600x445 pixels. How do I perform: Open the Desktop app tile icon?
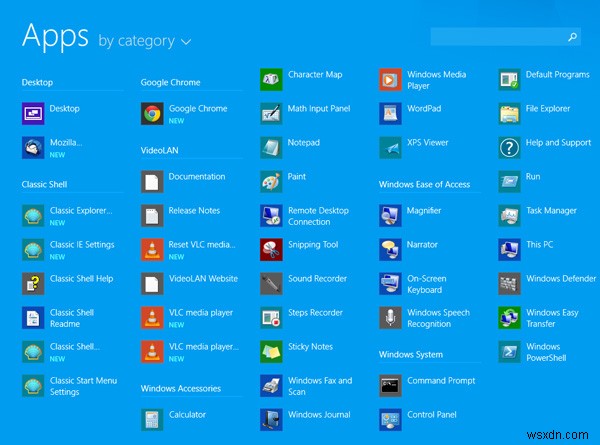(x=33, y=114)
